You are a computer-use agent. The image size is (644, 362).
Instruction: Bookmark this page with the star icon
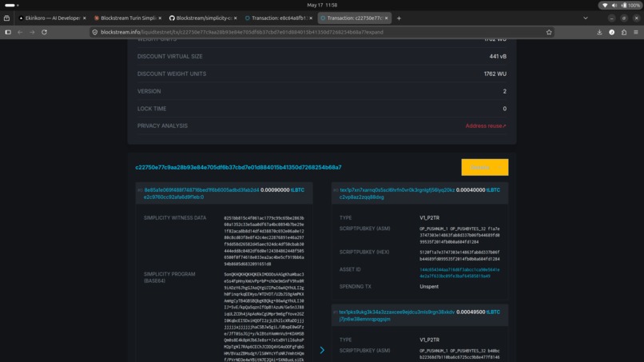tap(549, 32)
